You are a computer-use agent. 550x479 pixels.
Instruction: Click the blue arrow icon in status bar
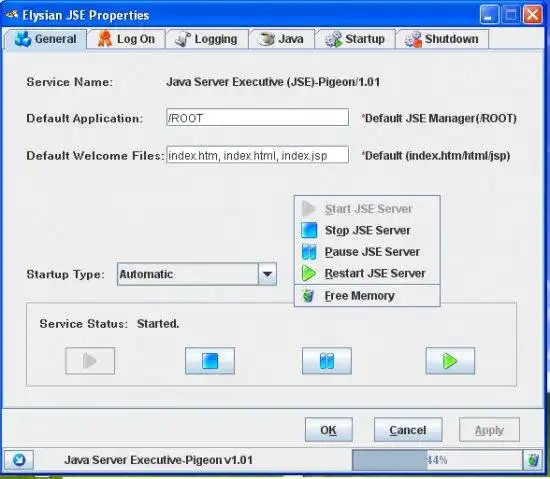[x=19, y=460]
